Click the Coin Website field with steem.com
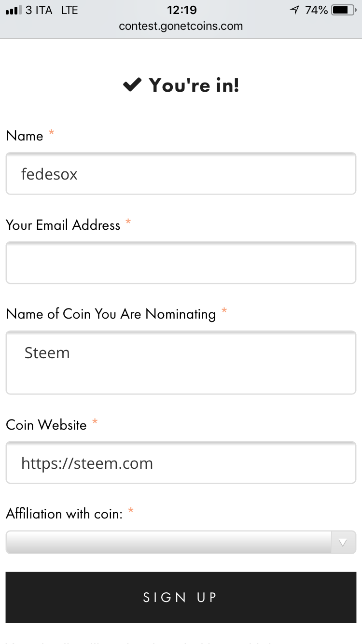Screen dimensions: 362x644 click(181, 463)
